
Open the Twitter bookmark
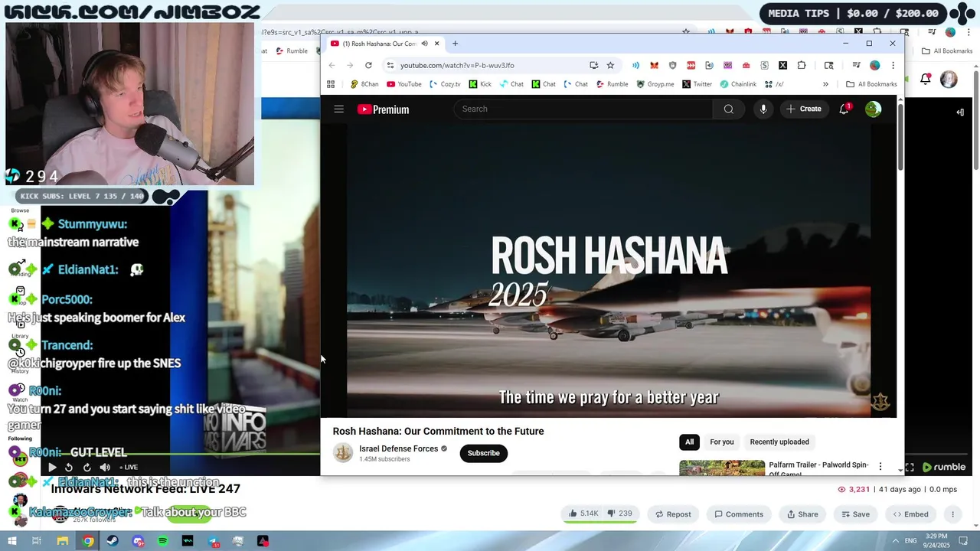tap(697, 84)
